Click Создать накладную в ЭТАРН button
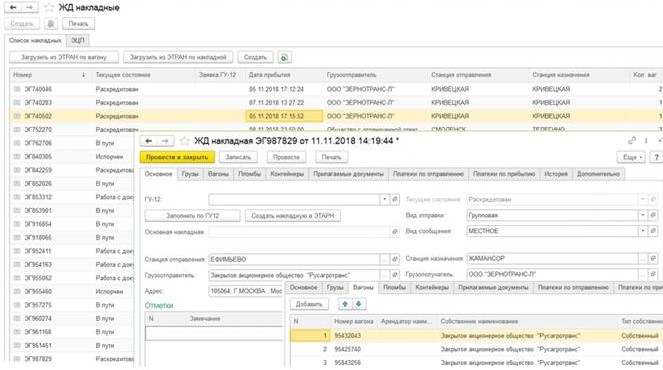 pos(293,216)
